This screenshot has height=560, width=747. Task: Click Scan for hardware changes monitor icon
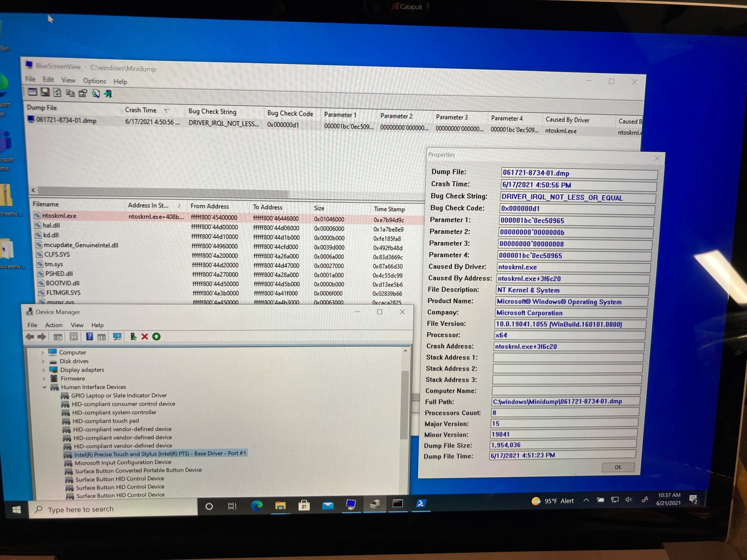(117, 336)
